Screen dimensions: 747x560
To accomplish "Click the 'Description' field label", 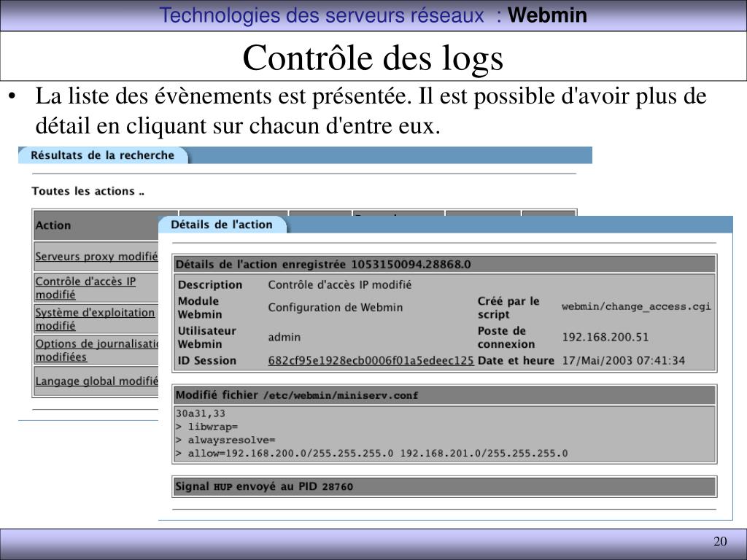I will 210,285.
